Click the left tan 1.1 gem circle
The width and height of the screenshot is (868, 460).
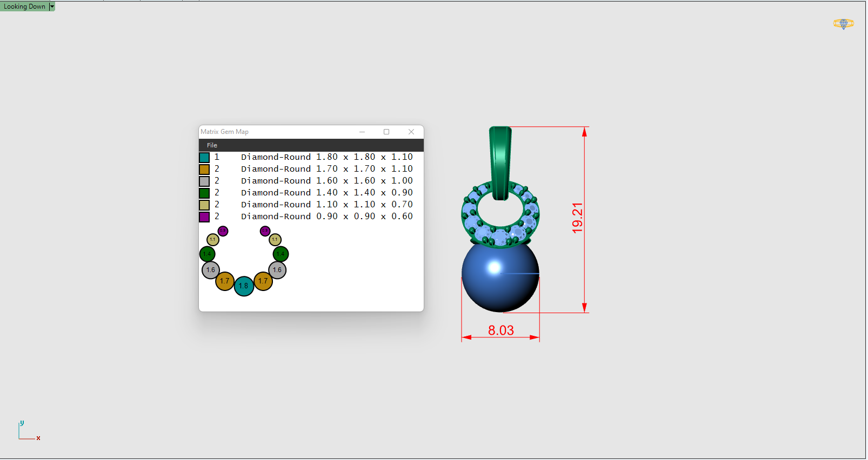213,240
